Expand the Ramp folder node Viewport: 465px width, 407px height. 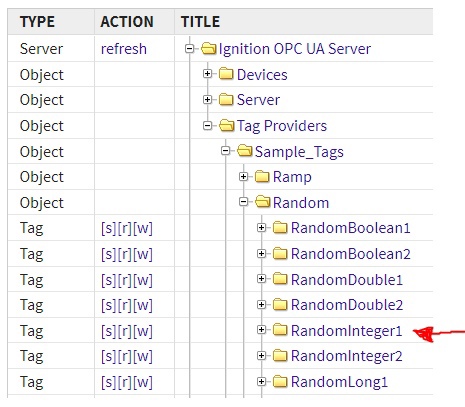click(244, 176)
